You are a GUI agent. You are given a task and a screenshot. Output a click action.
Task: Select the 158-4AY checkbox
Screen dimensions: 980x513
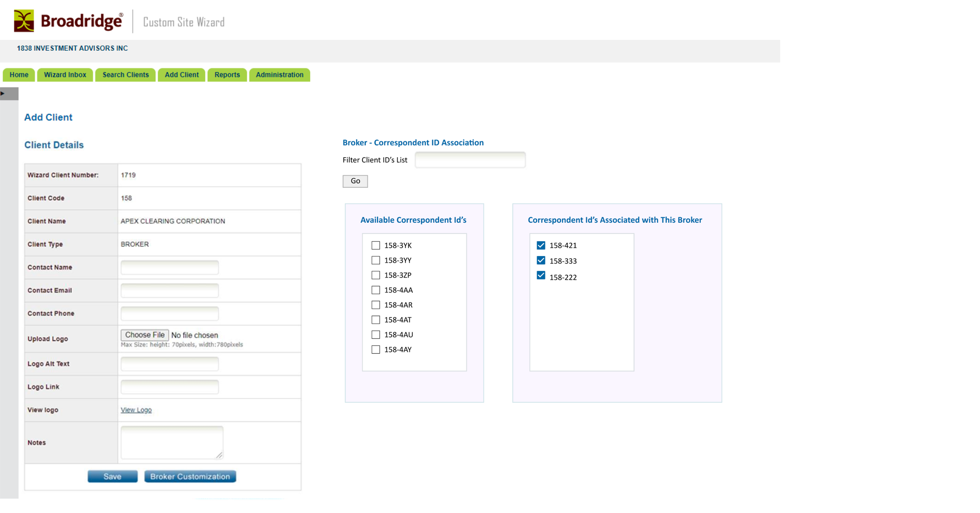376,349
